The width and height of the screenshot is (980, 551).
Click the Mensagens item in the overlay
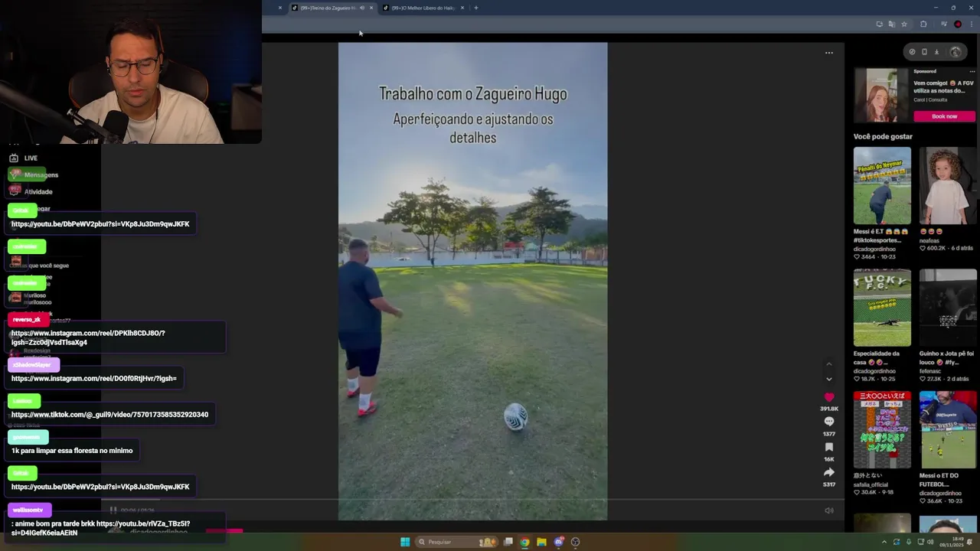coord(41,175)
